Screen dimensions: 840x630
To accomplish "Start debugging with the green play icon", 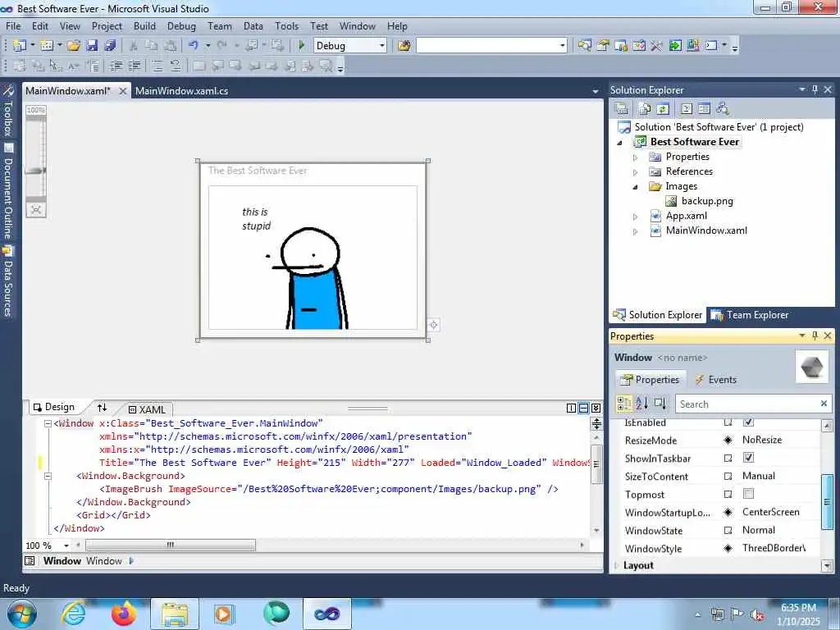I will [302, 46].
